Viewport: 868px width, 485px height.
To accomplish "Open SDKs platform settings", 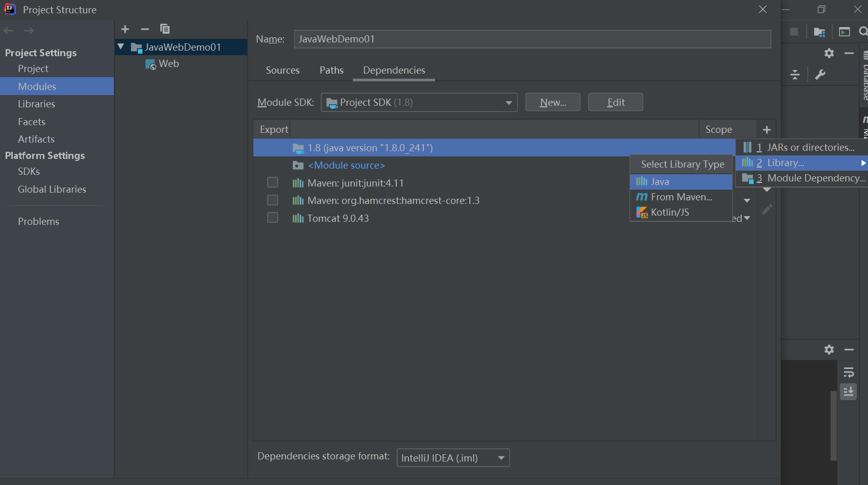I will [29, 171].
